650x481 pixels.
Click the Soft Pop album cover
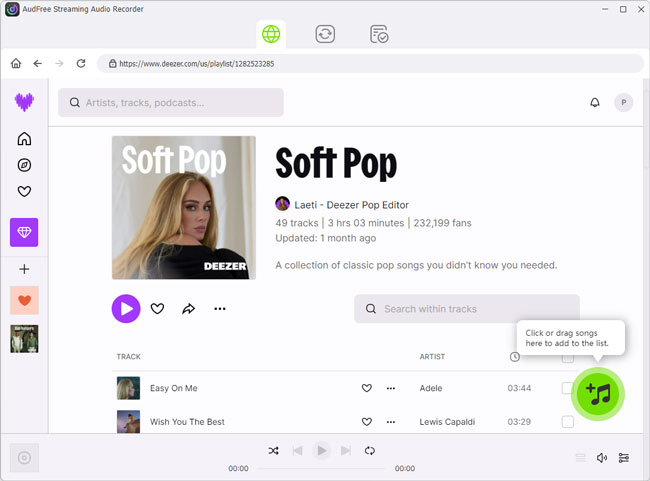[184, 208]
